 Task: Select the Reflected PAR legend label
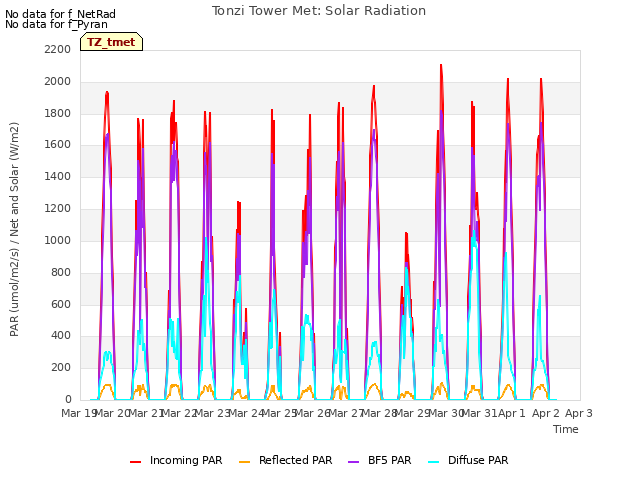(296, 460)
